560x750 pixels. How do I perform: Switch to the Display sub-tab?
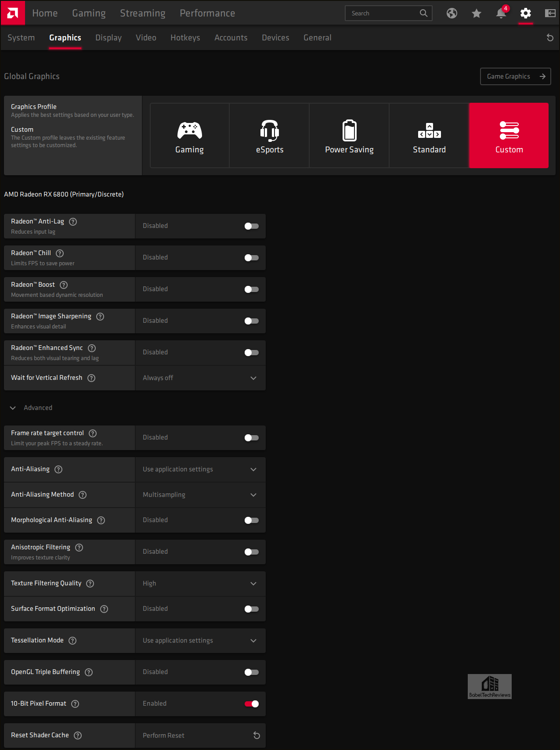click(108, 38)
